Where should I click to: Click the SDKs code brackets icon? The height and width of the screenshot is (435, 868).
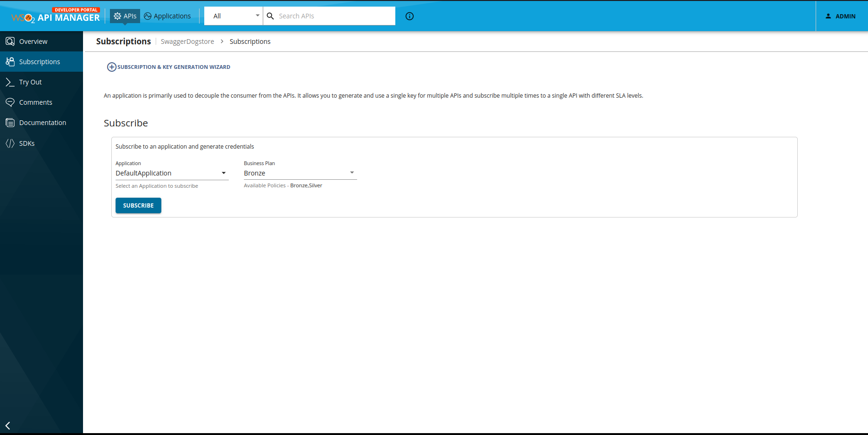coord(10,143)
